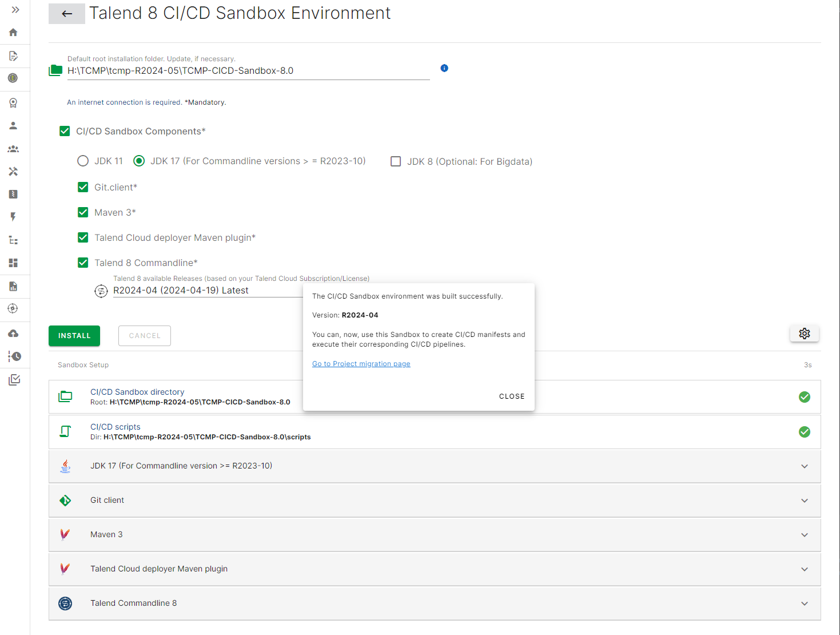The width and height of the screenshot is (840, 635).
Task: Toggle the Git.client checkbox
Action: [x=83, y=187]
